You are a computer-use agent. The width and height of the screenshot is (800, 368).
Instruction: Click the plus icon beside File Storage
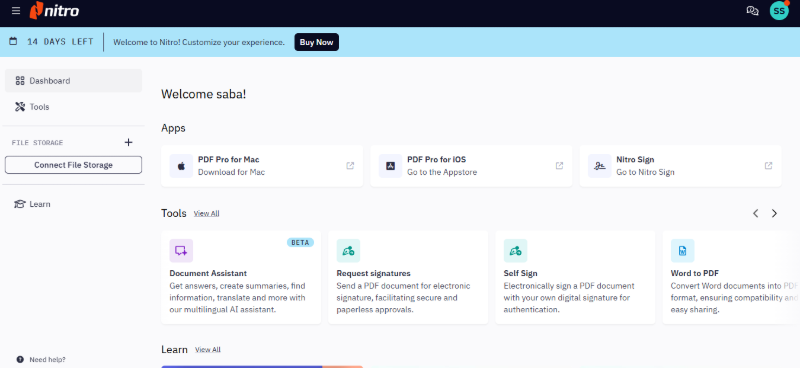[129, 142]
